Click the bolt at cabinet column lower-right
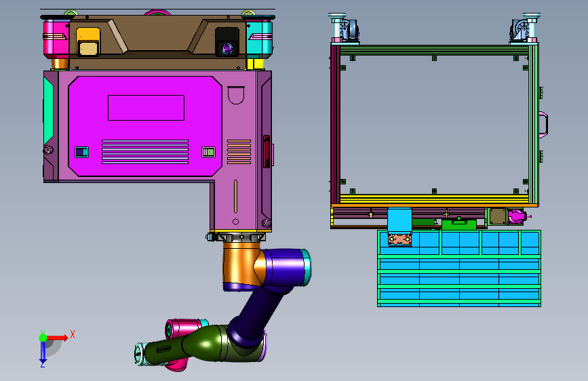 267,223
